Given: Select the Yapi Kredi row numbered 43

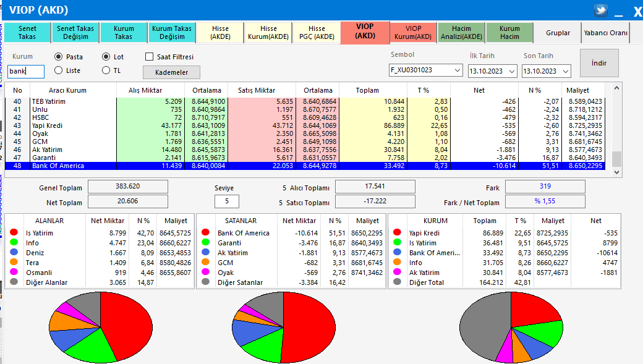Looking at the screenshot, I should tap(305, 125).
